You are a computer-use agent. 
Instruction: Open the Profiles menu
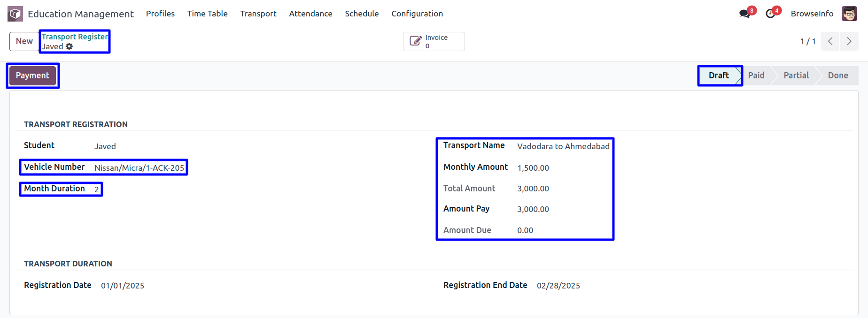pyautogui.click(x=160, y=14)
